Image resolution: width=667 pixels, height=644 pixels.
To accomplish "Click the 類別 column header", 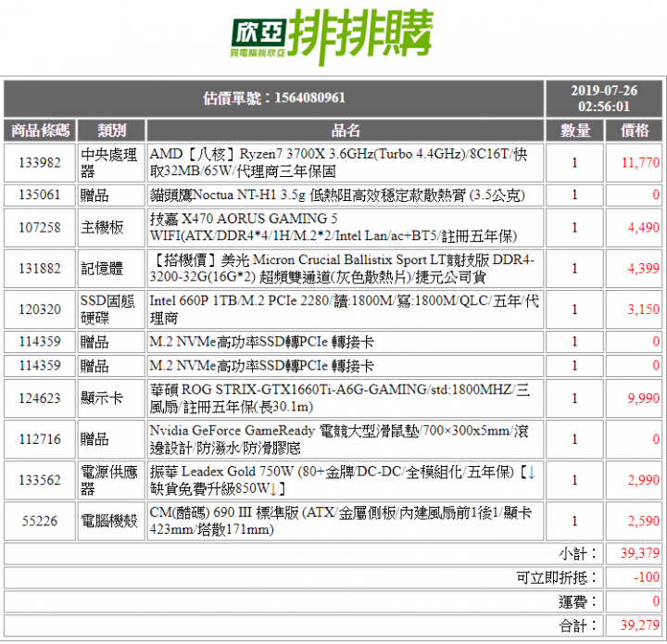I will [111, 130].
